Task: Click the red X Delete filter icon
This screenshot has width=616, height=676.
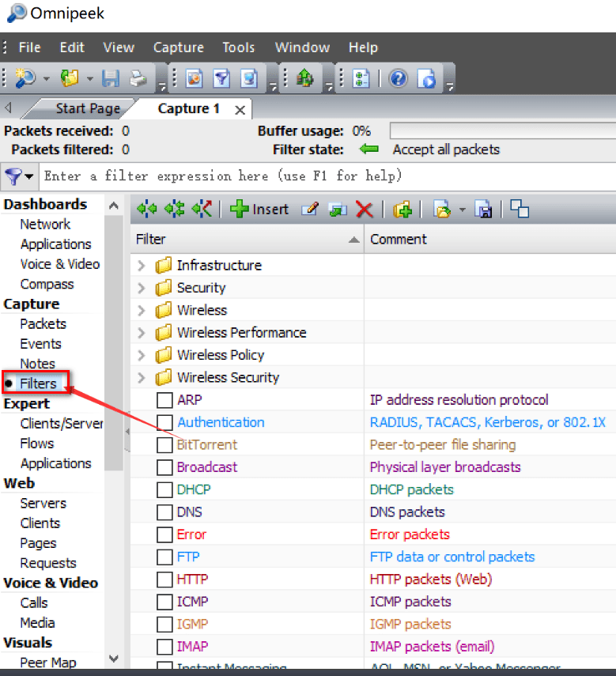Action: point(365,210)
